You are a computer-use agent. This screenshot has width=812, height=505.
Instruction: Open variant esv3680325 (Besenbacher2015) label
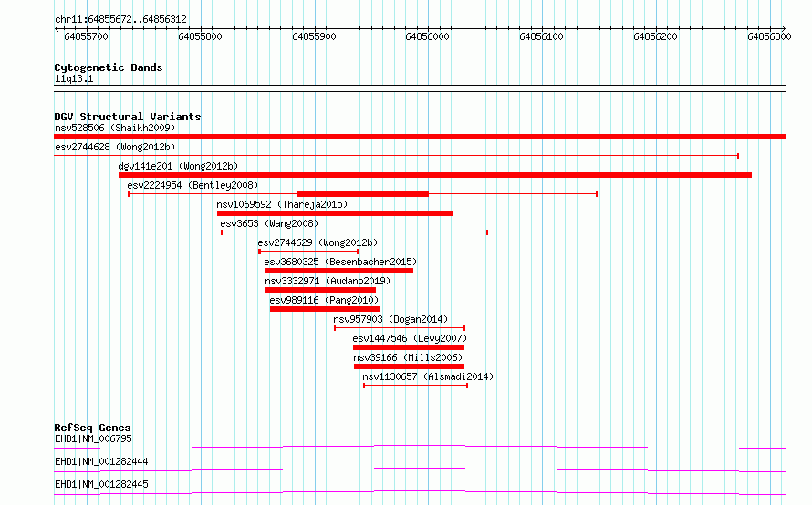coord(340,262)
